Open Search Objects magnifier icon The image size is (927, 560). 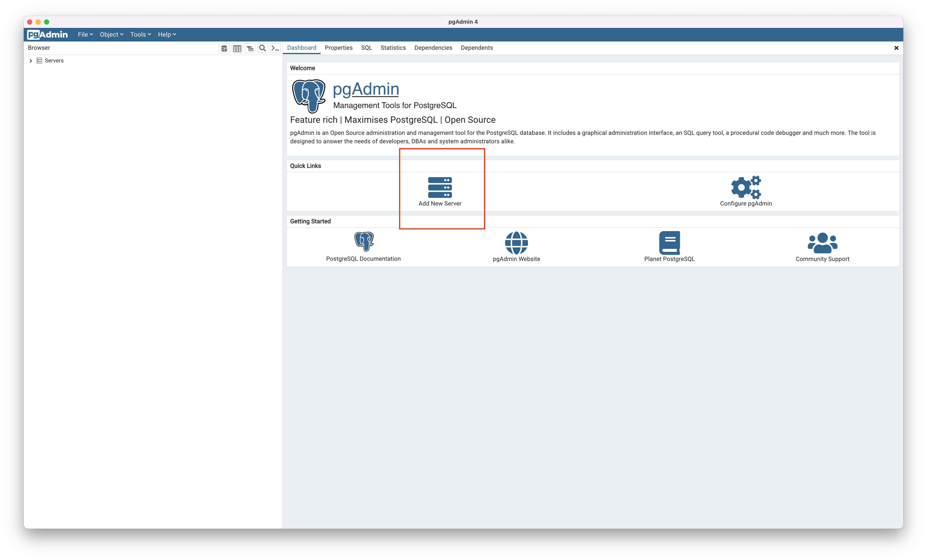tap(263, 48)
